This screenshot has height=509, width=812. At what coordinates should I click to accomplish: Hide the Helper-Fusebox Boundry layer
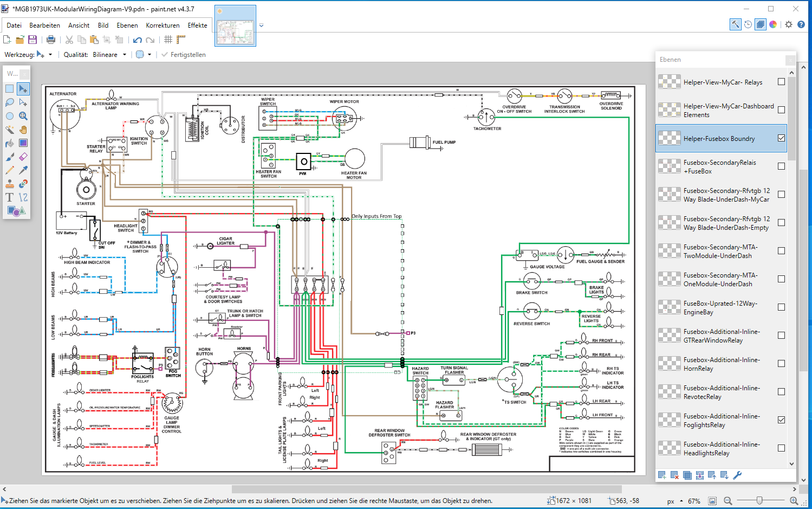coord(781,138)
